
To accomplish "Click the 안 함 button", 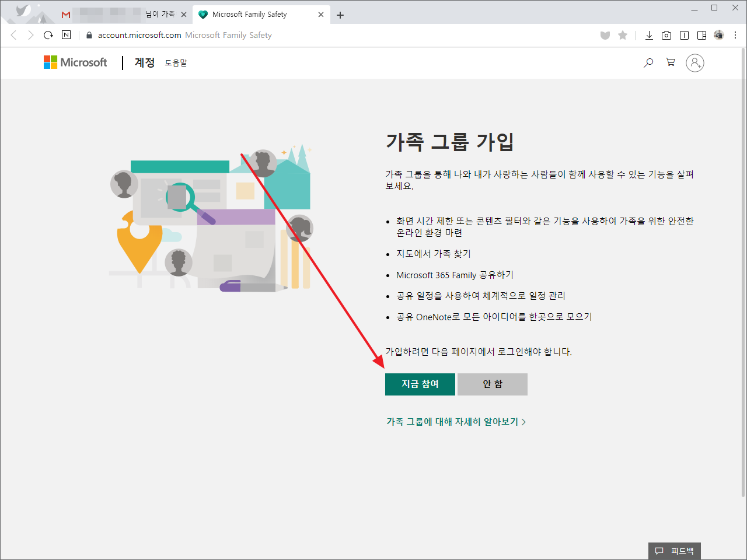I will (492, 384).
